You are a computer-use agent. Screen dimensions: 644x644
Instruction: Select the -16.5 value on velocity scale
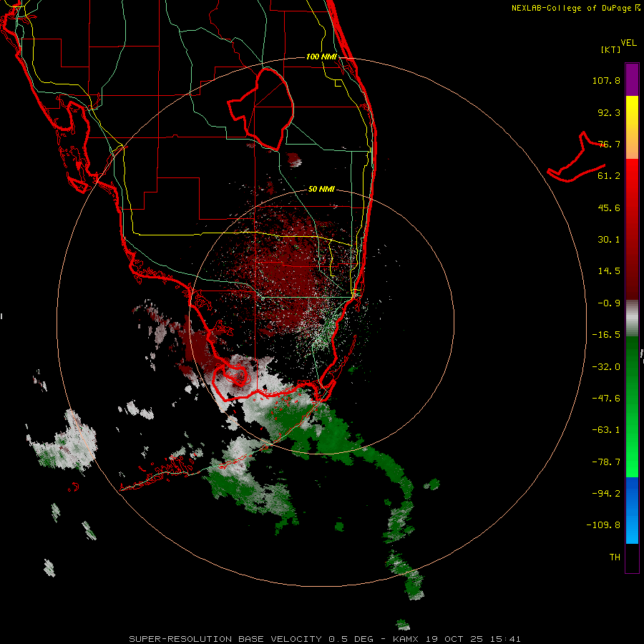606,335
